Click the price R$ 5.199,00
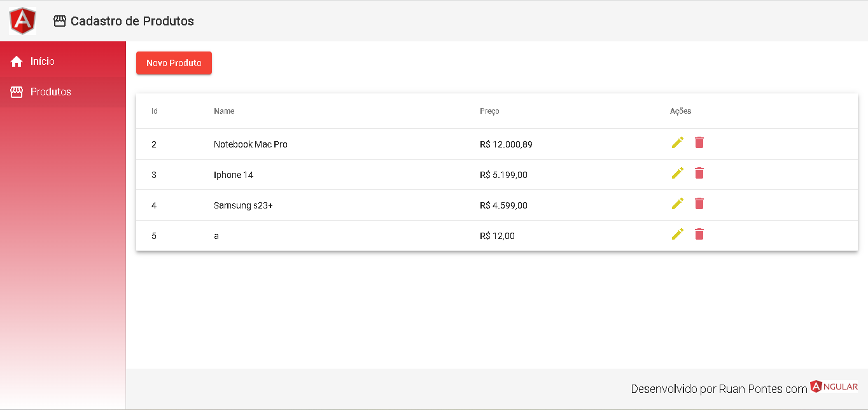This screenshot has width=868, height=410. point(503,175)
